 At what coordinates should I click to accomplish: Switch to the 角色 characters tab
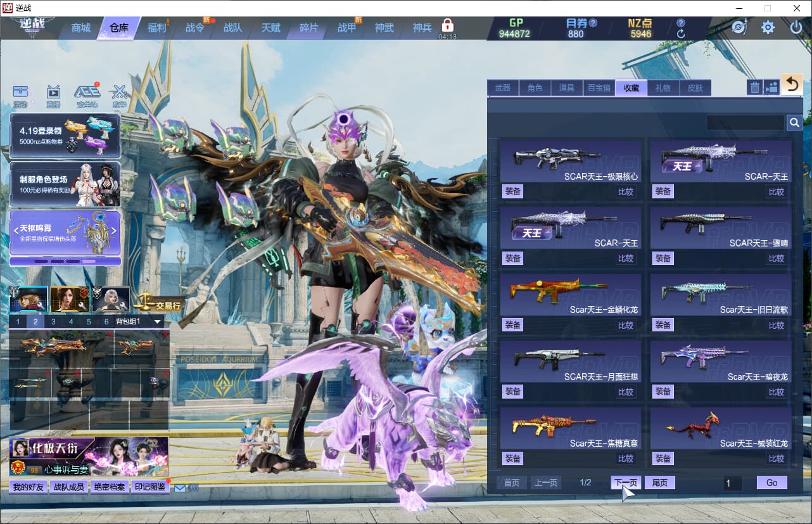point(535,88)
